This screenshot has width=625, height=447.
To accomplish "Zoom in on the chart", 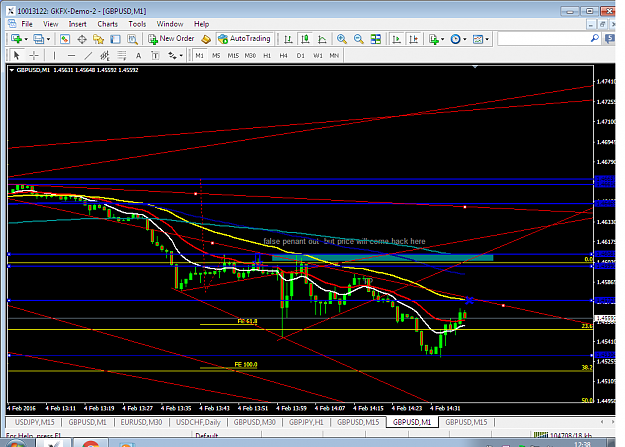I will pos(342,39).
